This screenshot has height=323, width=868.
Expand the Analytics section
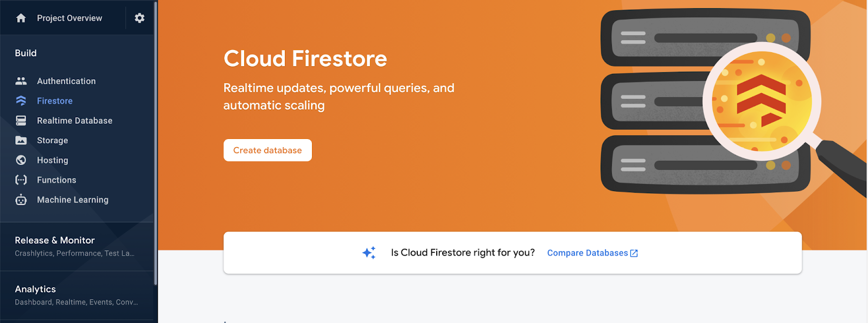(35, 289)
